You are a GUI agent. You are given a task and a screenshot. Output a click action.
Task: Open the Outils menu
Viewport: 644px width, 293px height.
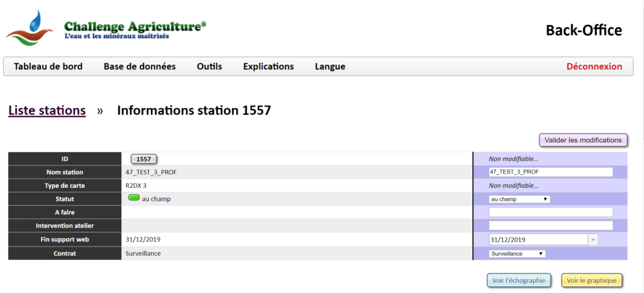(209, 67)
